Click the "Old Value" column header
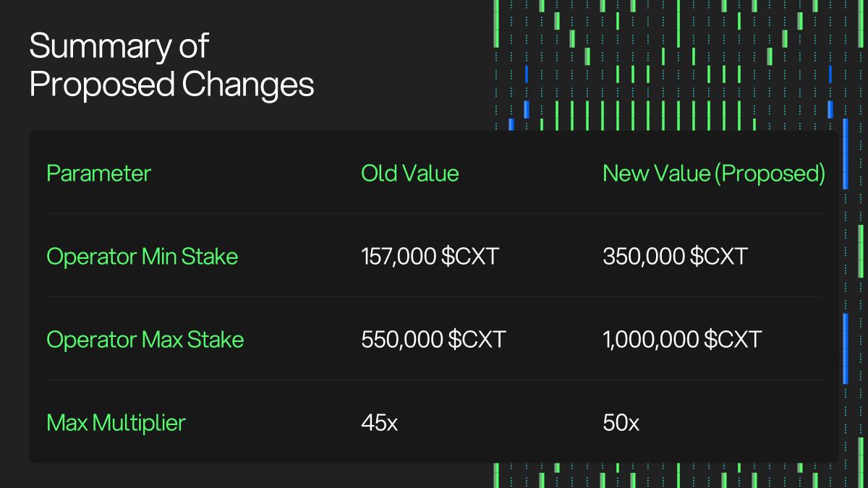The width and height of the screenshot is (868, 488). (409, 174)
